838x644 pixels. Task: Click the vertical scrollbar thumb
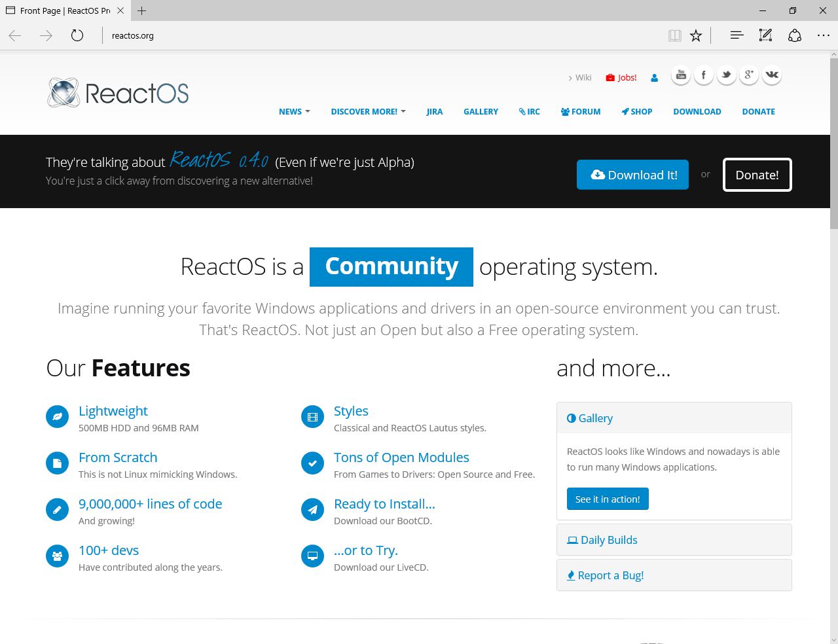pyautogui.click(x=834, y=144)
